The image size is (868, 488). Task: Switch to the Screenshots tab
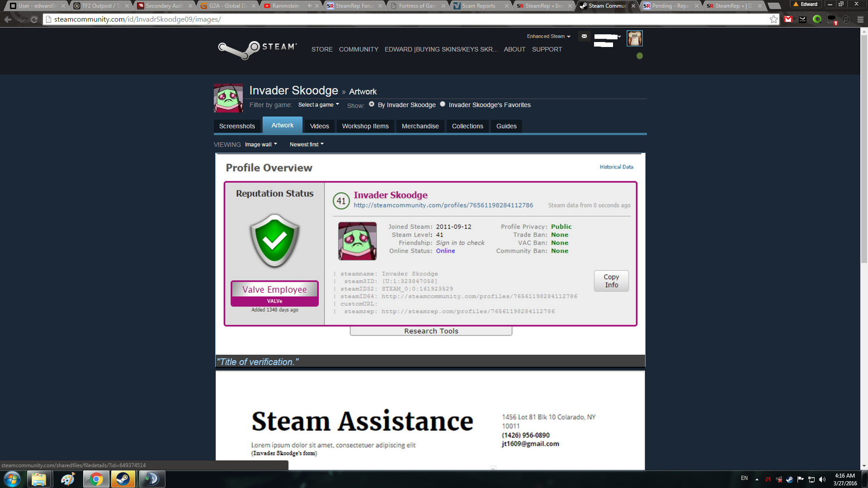(x=237, y=126)
